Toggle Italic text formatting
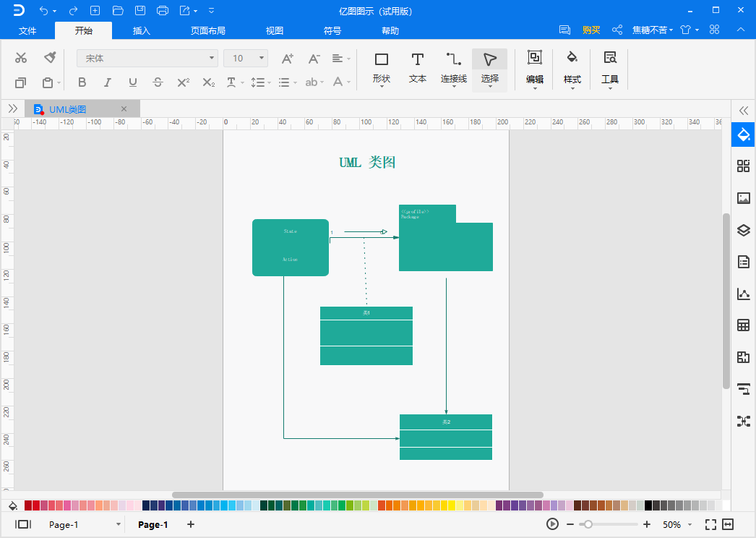This screenshot has height=538, width=756. point(108,82)
